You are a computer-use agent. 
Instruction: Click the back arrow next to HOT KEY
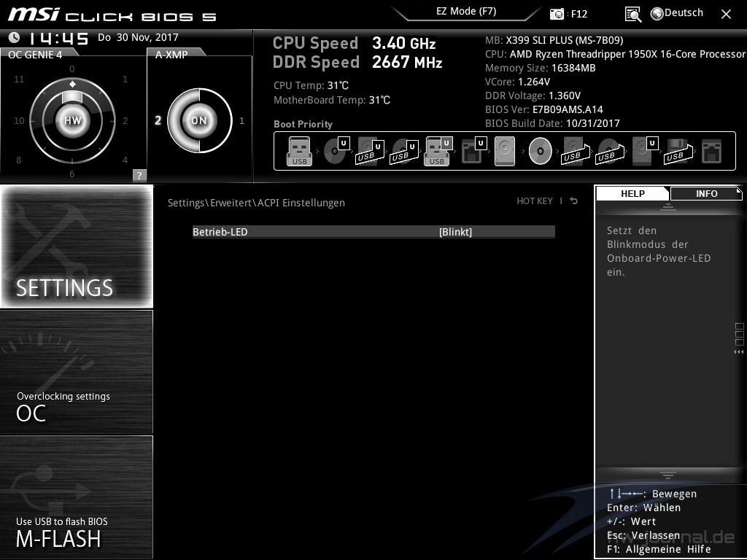pos(574,201)
